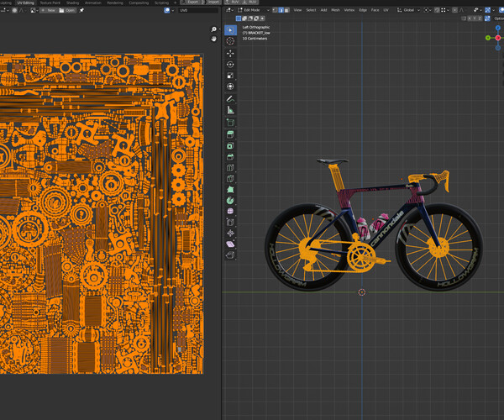Select the Loop Cut tool

click(230, 168)
